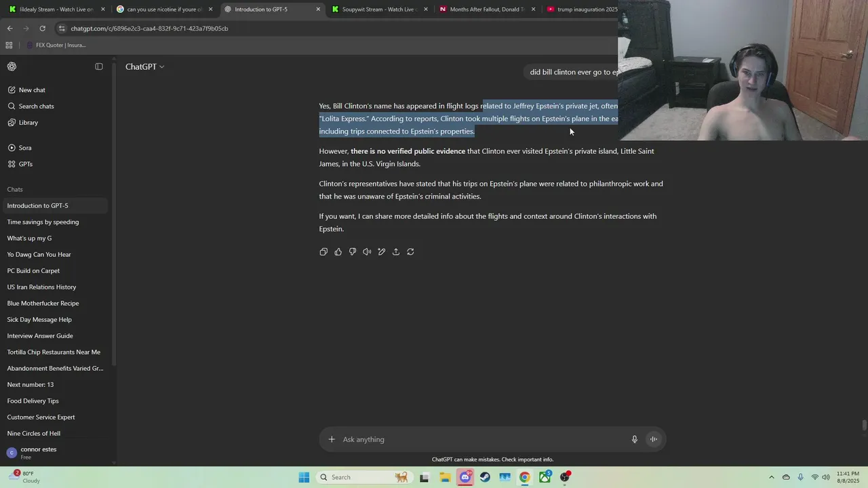This screenshot has height=488, width=868.
Task: Click the thumbs down icon on response
Action: 353,251
